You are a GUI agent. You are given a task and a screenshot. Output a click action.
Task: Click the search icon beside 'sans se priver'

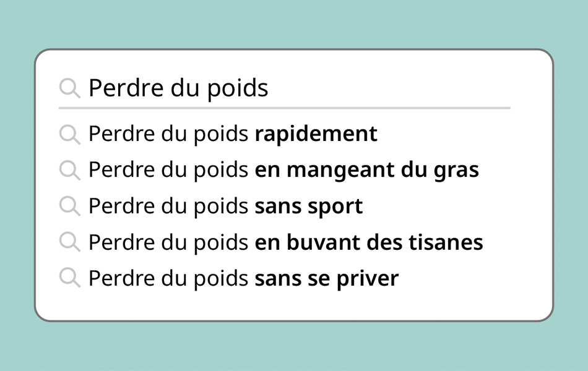(x=70, y=278)
